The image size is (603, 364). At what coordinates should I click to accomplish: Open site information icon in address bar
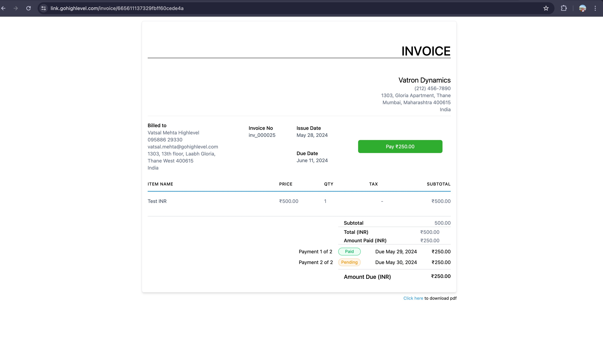pyautogui.click(x=44, y=8)
